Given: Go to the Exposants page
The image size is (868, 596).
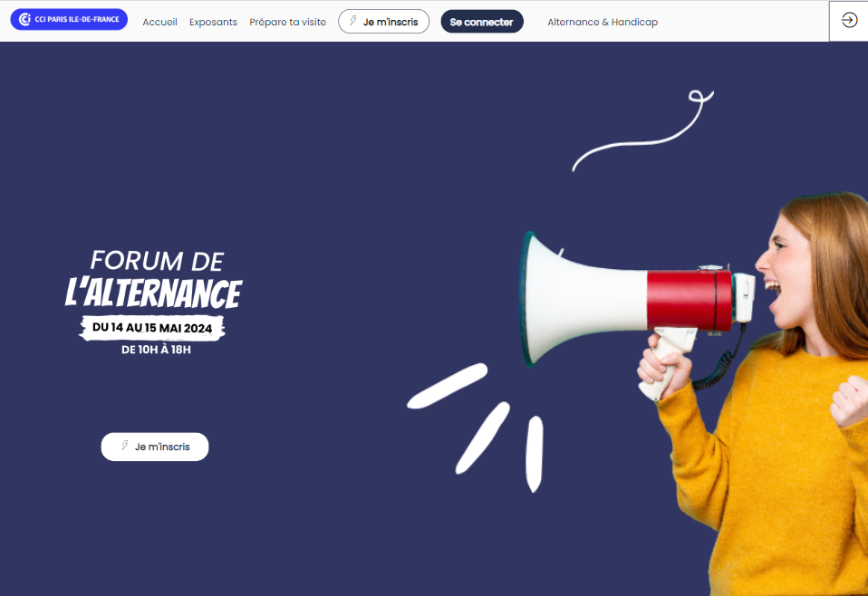Looking at the screenshot, I should coord(213,22).
